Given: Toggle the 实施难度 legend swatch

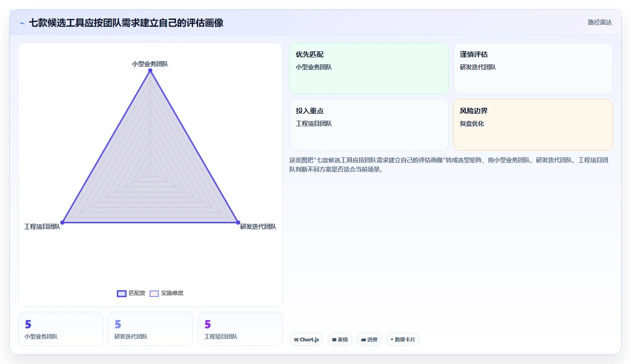Looking at the screenshot, I should pyautogui.click(x=154, y=293).
